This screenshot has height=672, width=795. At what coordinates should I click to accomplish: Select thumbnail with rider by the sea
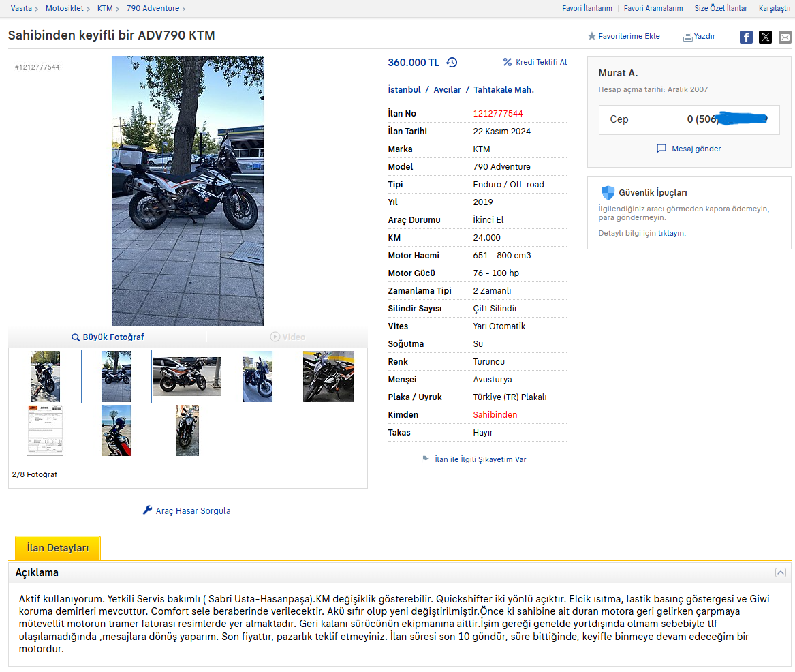116,430
